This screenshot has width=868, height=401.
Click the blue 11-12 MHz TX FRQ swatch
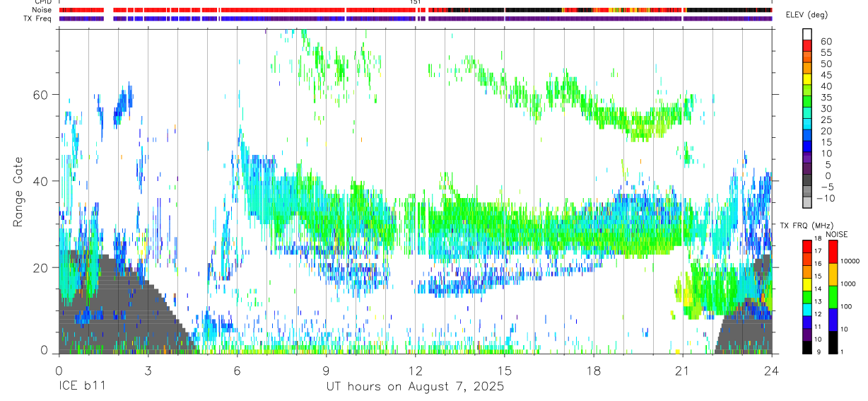807,322
